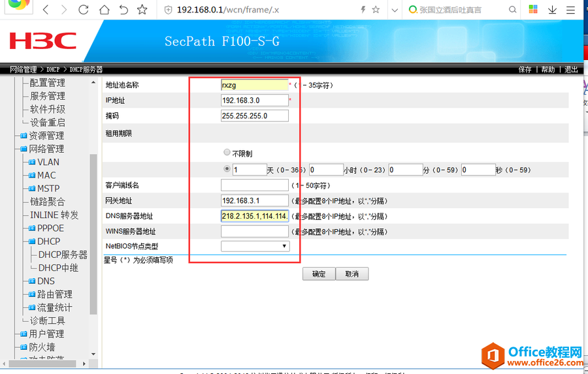Click the 确定 button
588x374 pixels.
pyautogui.click(x=319, y=274)
